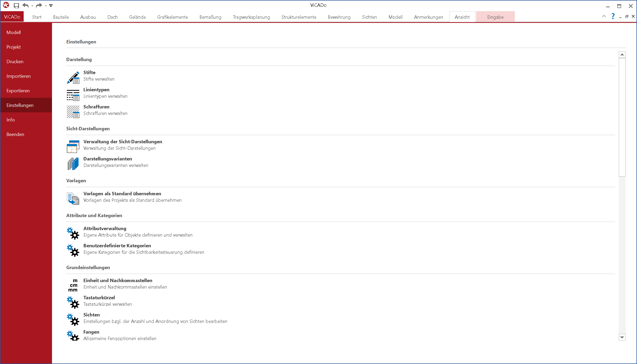Click the Attributverwaltung gear icon
Viewport: 637px width, 364px height.
[73, 233]
